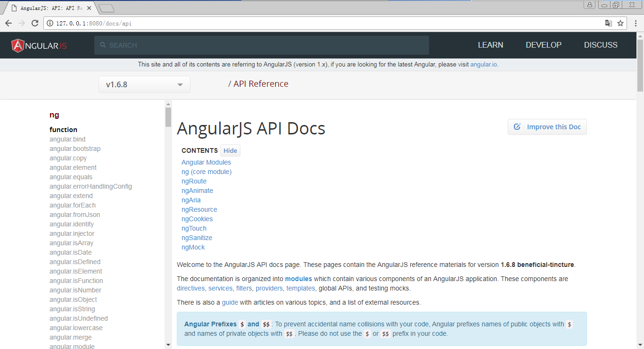Click the angular.io link in banner
The image size is (644, 349).
[483, 65]
